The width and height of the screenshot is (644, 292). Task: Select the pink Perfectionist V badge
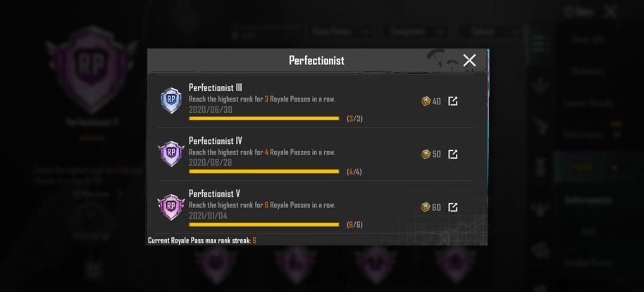pyautogui.click(x=171, y=207)
